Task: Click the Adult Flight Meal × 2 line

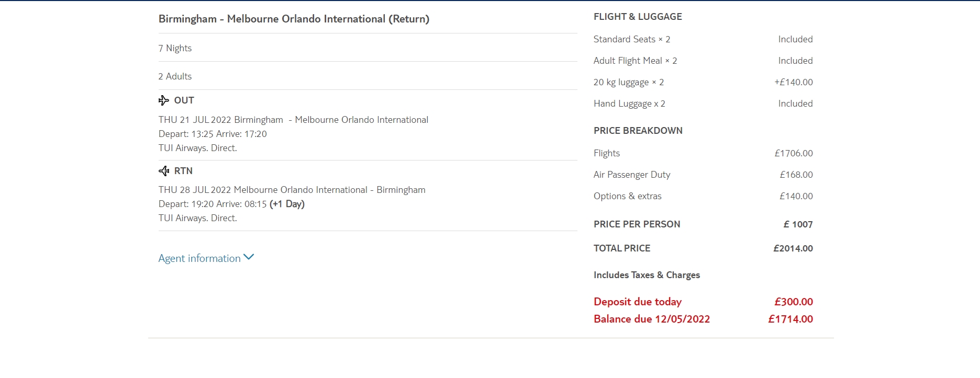Action: pos(635,61)
